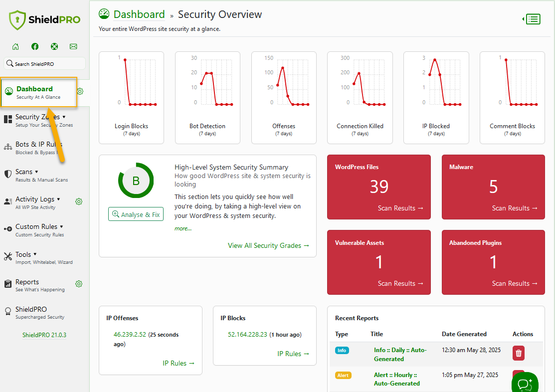
Task: Open Alert :: Hourly :: Auto-Generated report
Action: (x=397, y=379)
